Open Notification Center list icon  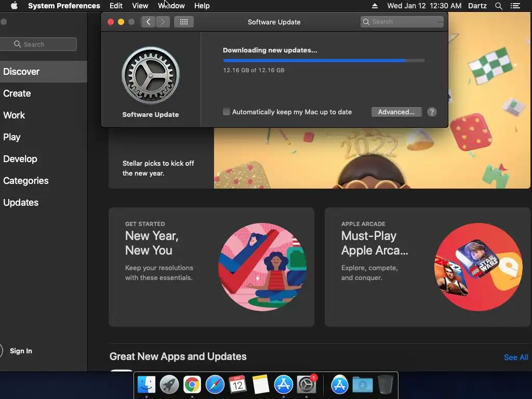click(515, 6)
